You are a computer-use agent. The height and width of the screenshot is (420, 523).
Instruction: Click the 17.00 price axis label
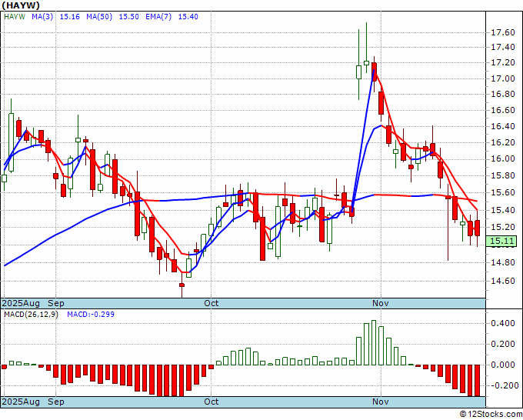(x=503, y=78)
